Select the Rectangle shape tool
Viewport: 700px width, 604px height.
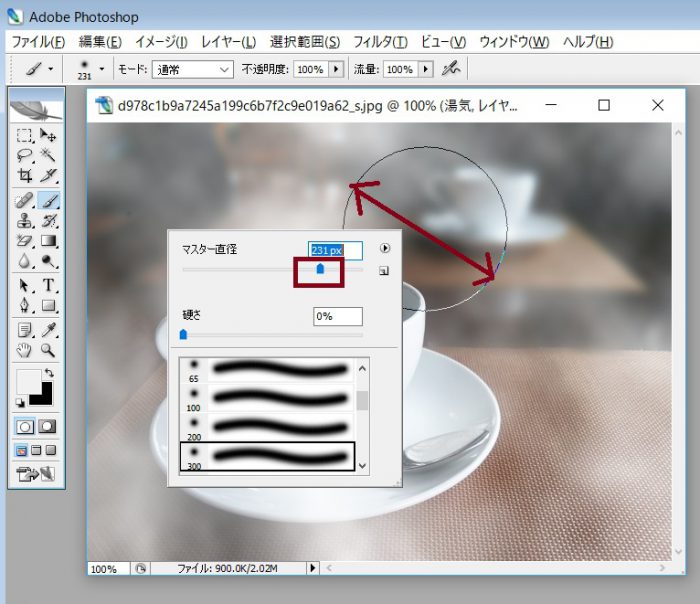pos(48,305)
